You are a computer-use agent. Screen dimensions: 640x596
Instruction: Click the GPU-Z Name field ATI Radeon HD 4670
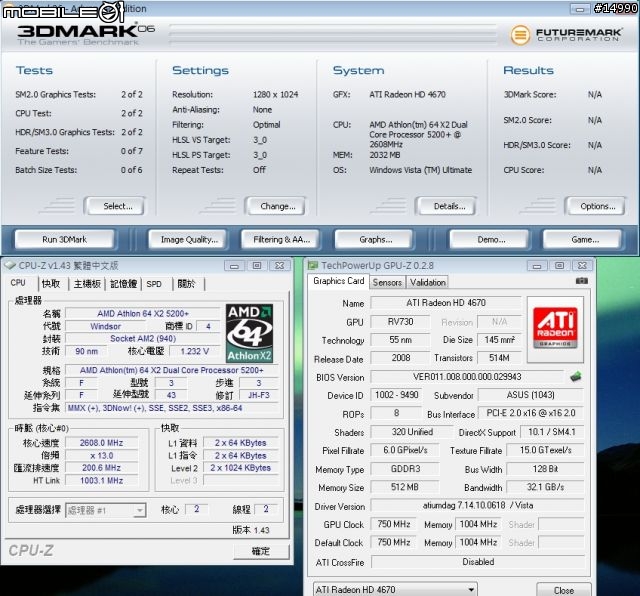[x=446, y=302]
